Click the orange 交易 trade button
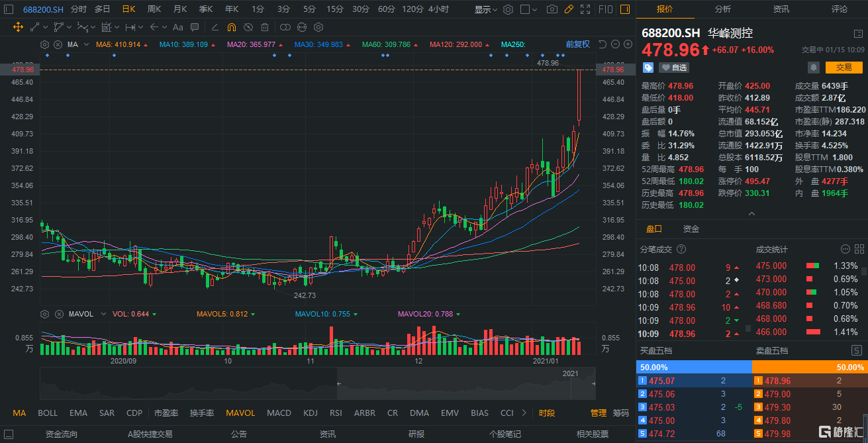This screenshot has width=868, height=443. click(844, 68)
